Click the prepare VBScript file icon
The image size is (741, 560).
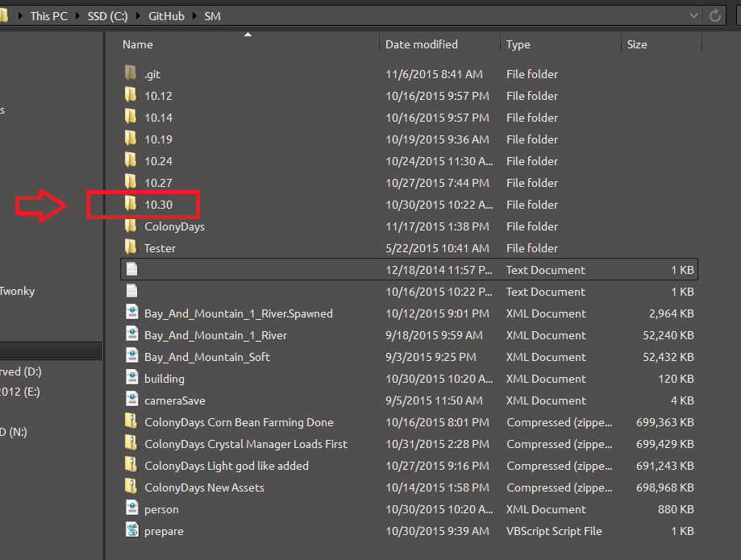[132, 529]
